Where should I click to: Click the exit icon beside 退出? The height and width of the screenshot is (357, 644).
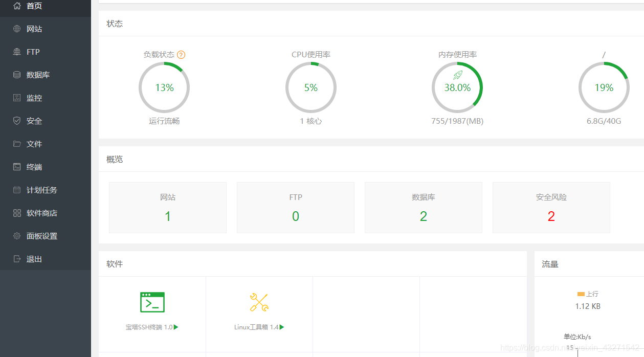tap(17, 259)
